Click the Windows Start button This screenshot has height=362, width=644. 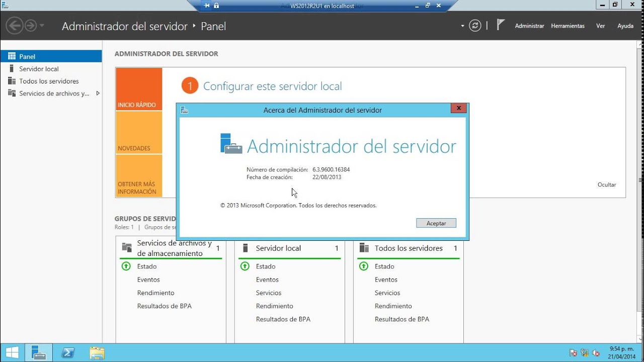[x=12, y=352]
